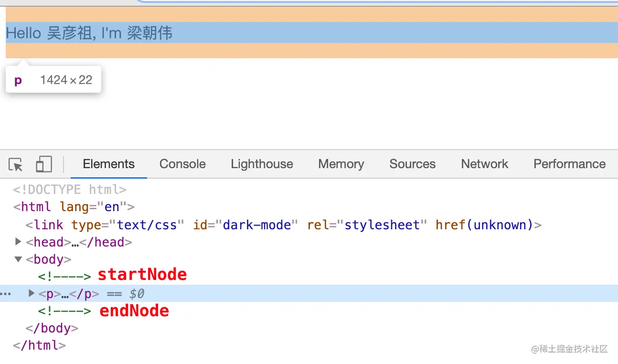Expand the head element
The height and width of the screenshot is (364, 618).
pos(18,242)
